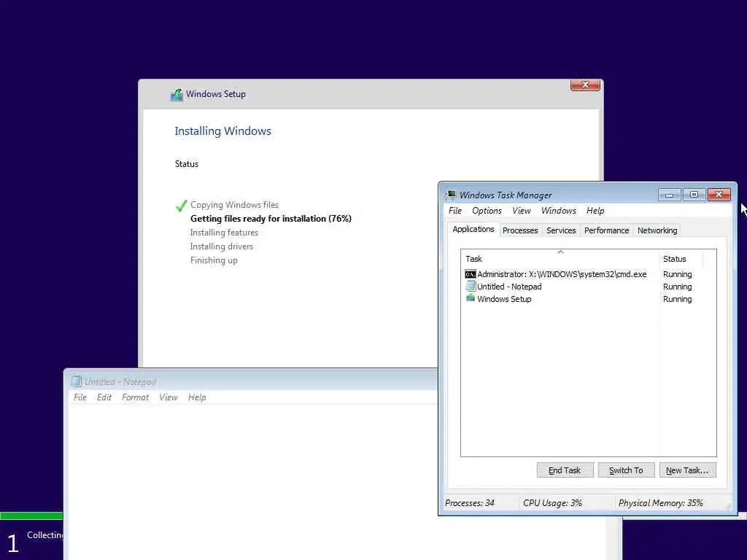
Task: Close the Windows Task Manager window
Action: coord(719,195)
